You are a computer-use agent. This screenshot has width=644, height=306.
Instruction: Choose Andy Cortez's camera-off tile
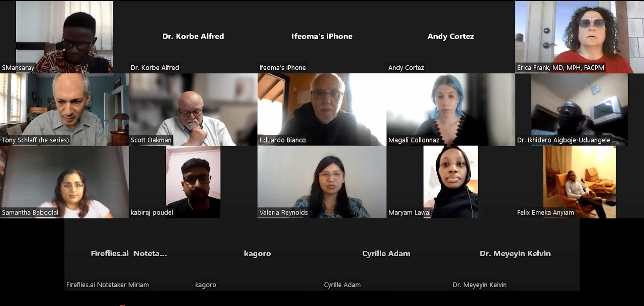[x=451, y=37]
